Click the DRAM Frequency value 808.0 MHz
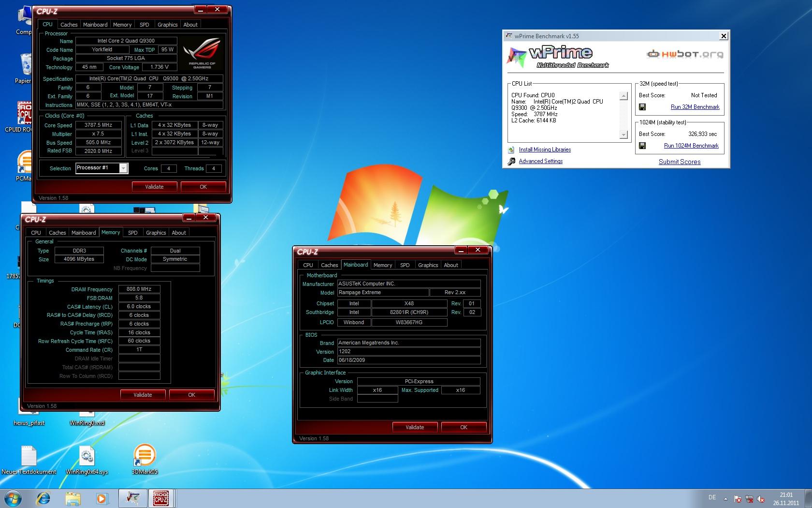The height and width of the screenshot is (508, 812). [139, 289]
